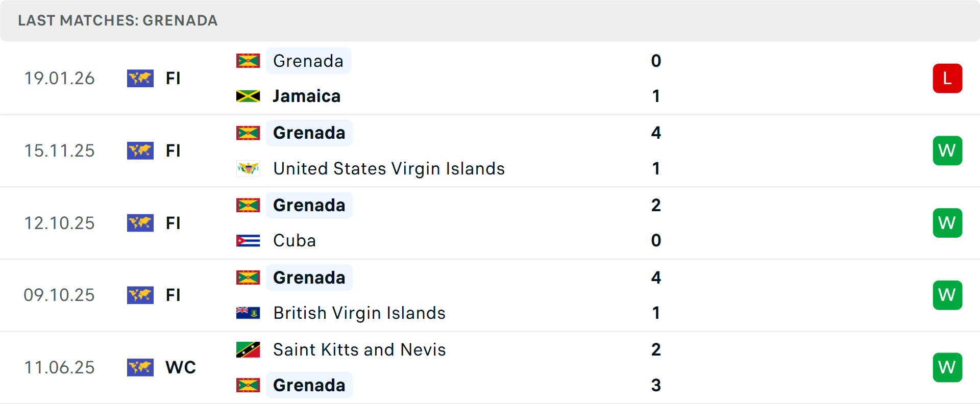Open the LAST MATCHES: GRENADA header
Image resolution: width=980 pixels, height=404 pixels.
point(117,21)
